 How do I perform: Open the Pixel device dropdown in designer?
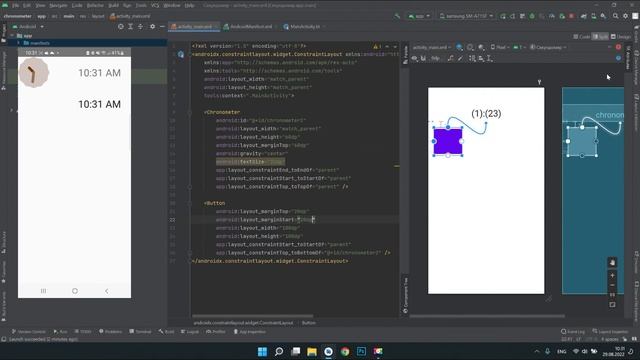click(500, 47)
